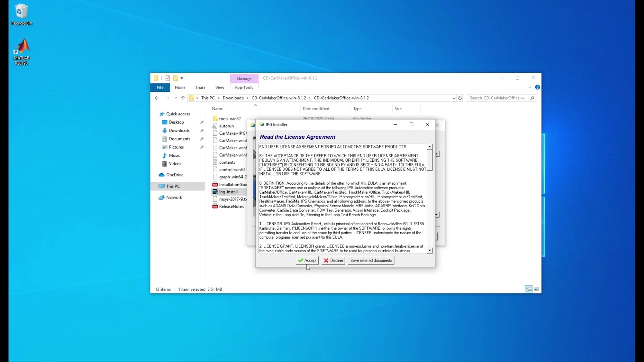Select the MATLAB R2019b desktop shortcut
The image size is (644, 362).
[x=21, y=52]
